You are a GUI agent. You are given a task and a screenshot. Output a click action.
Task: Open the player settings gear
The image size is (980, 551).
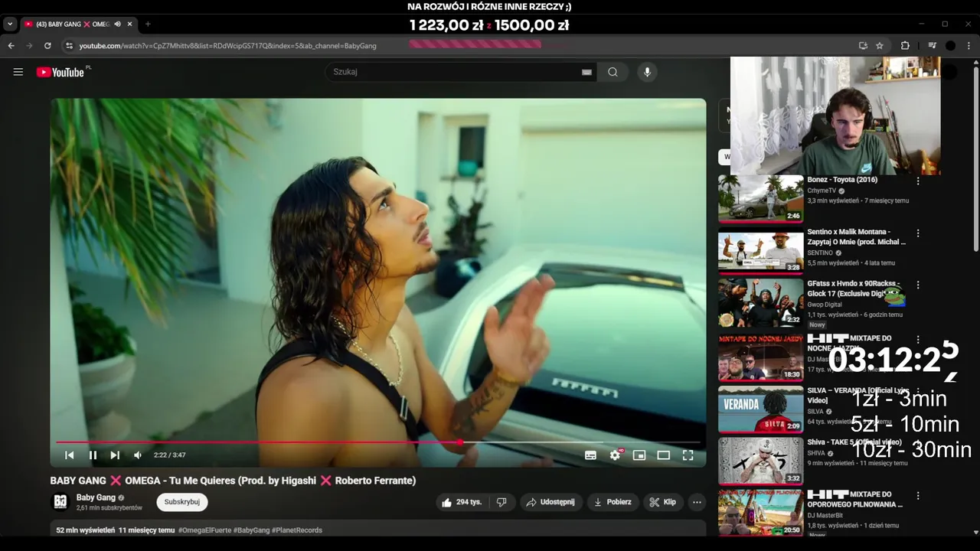tap(615, 455)
